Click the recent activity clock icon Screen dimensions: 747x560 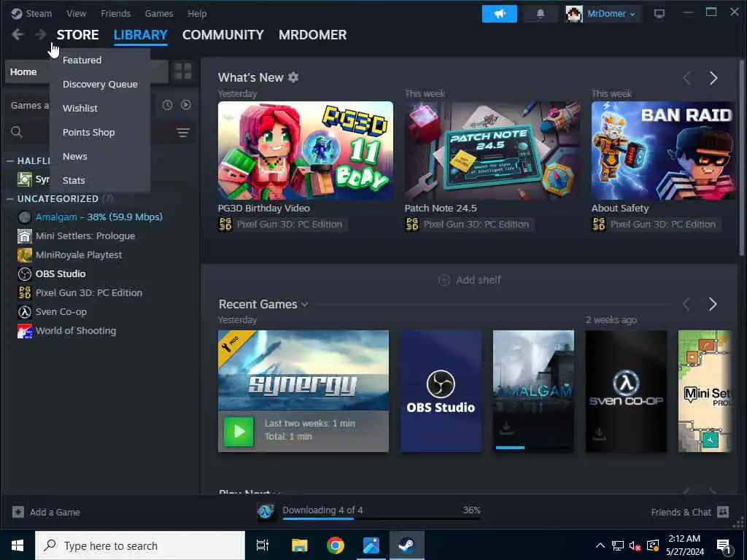click(x=167, y=105)
